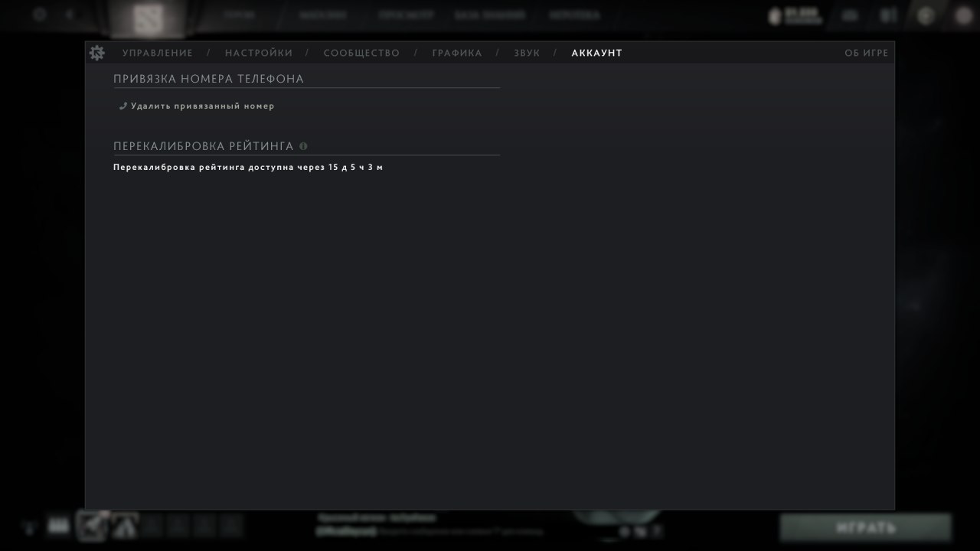980x551 pixels.
Task: Go to the Звук tab
Action: (x=527, y=53)
